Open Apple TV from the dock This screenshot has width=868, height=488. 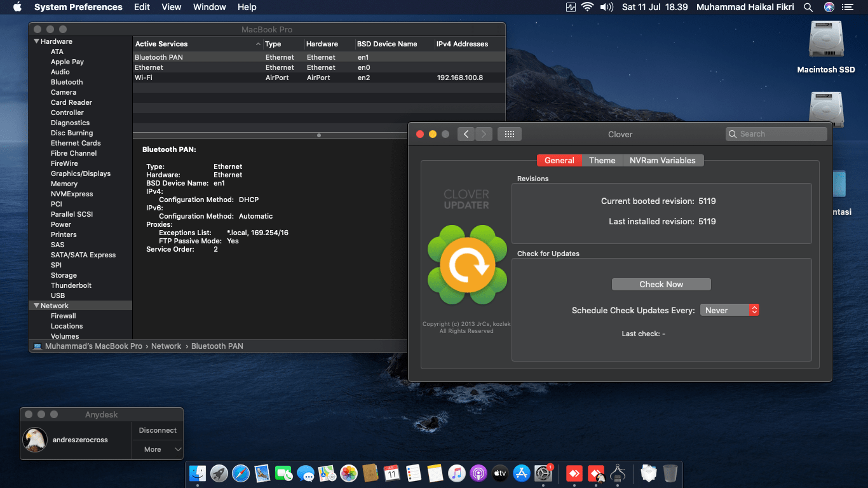pos(500,473)
